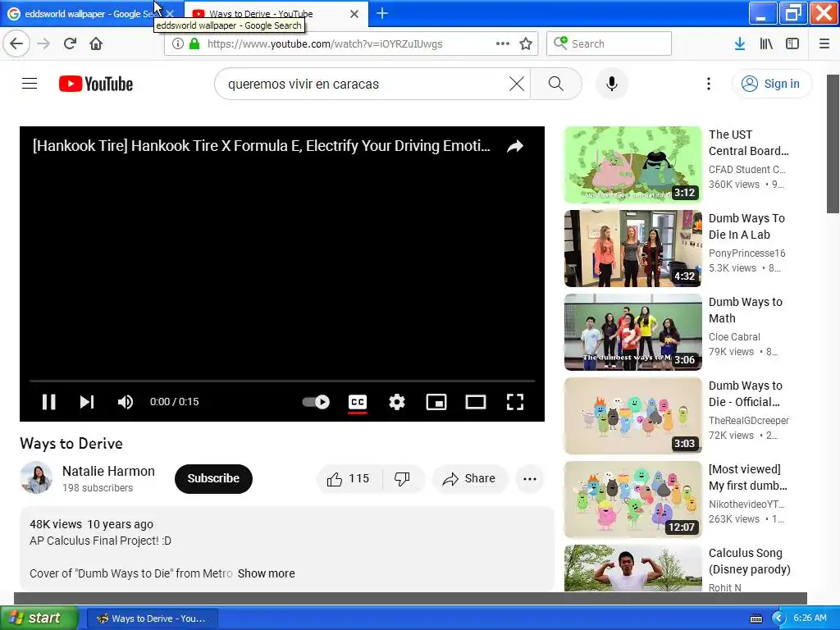840x630 pixels.
Task: Switch to eddsworld wallpaper Google tab
Action: point(89,13)
